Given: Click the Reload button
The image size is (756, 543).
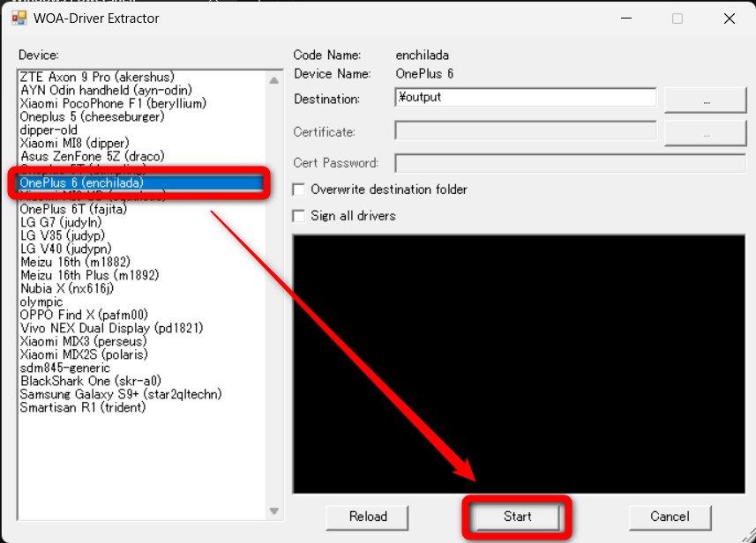Looking at the screenshot, I should tap(368, 517).
